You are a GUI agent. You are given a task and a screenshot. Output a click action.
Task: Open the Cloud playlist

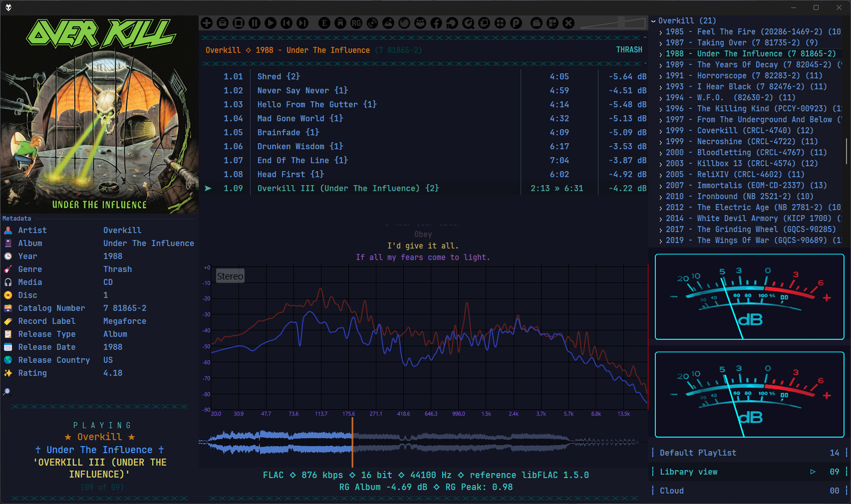point(672,491)
